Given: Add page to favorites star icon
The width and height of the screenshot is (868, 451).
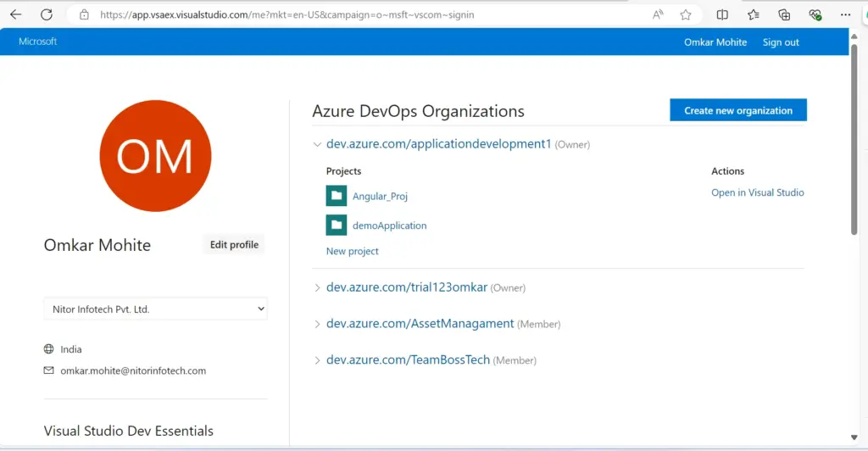Looking at the screenshot, I should tap(686, 15).
